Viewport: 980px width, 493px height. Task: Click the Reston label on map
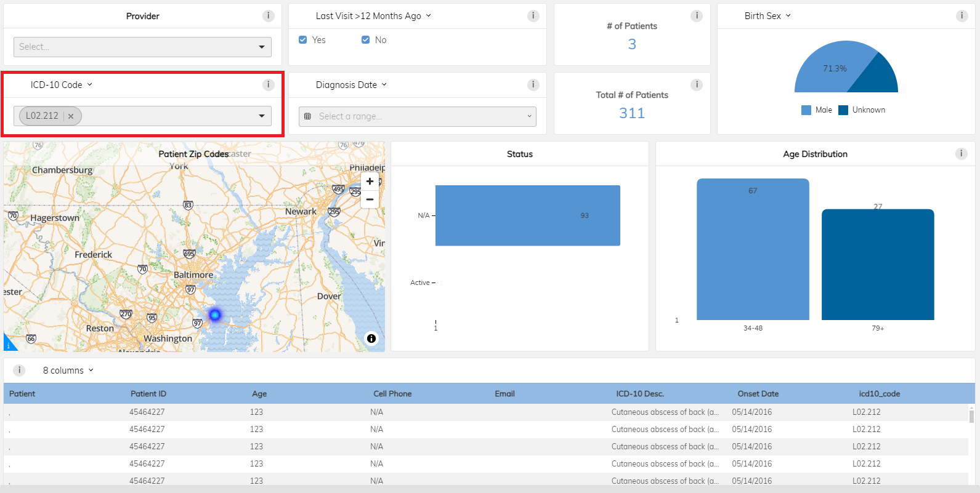(x=100, y=328)
